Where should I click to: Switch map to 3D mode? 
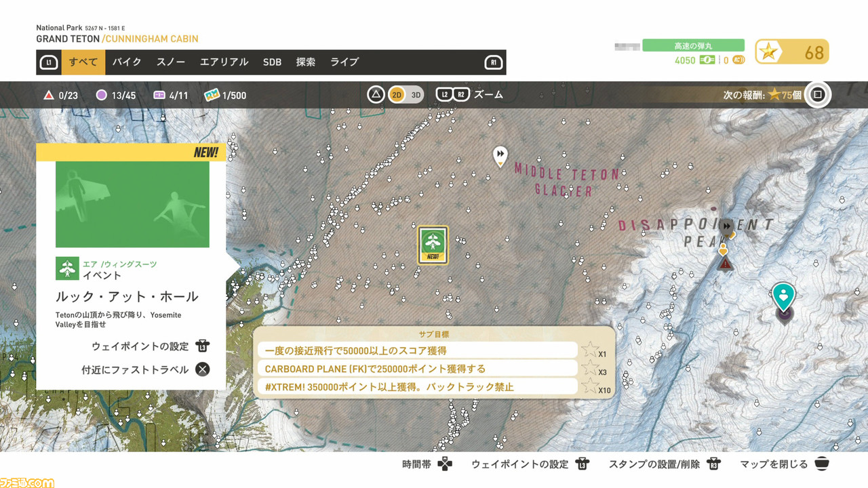coord(416,95)
